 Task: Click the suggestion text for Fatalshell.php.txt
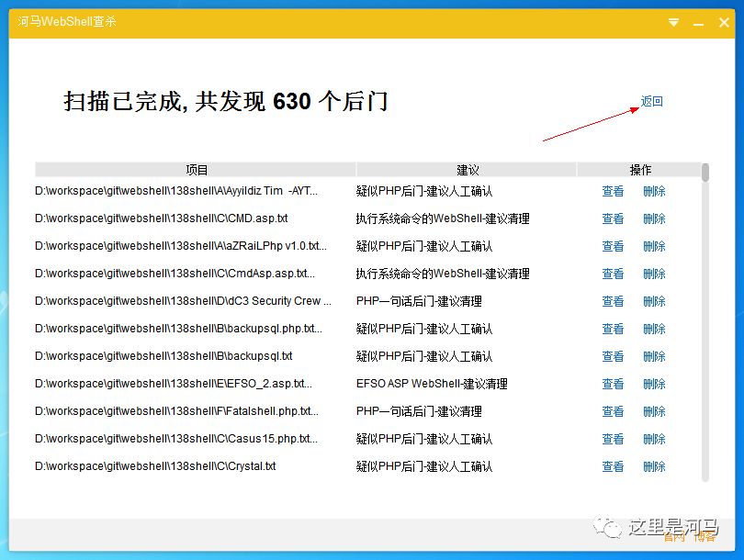[419, 411]
